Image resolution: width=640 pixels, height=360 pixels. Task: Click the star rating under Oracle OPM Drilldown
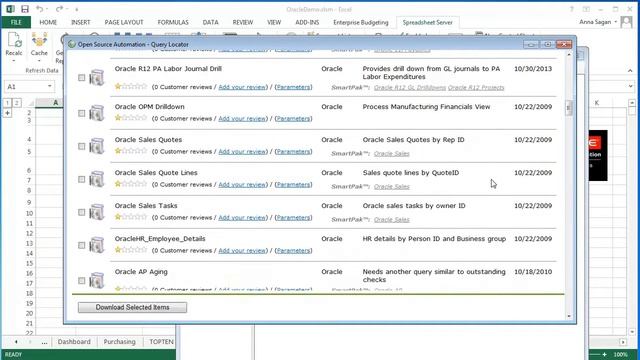131,118
